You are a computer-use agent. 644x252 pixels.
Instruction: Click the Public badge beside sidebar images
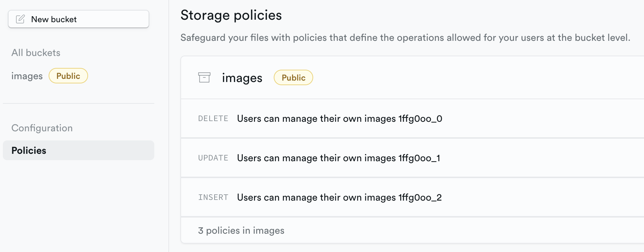pyautogui.click(x=68, y=76)
